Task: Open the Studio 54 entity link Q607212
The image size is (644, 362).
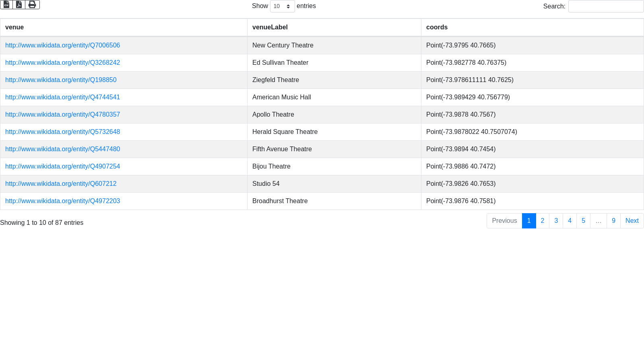Action: coord(61,184)
